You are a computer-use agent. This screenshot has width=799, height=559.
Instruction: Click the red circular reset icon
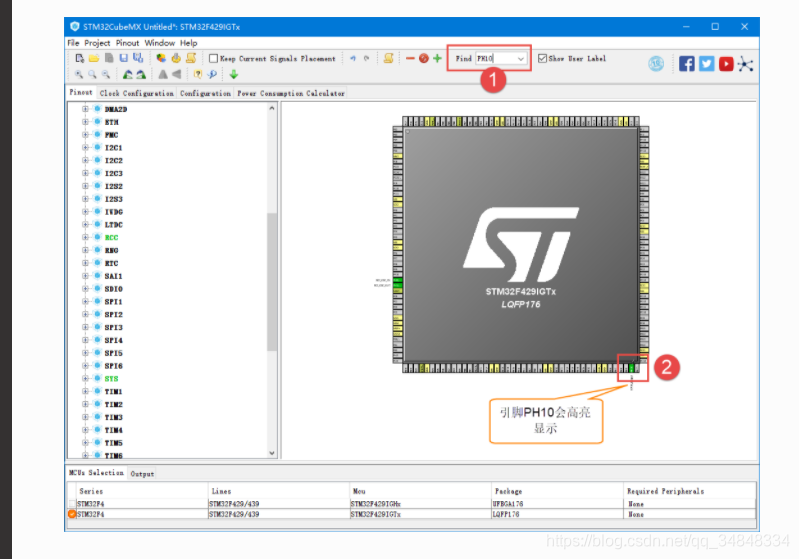pos(423,58)
